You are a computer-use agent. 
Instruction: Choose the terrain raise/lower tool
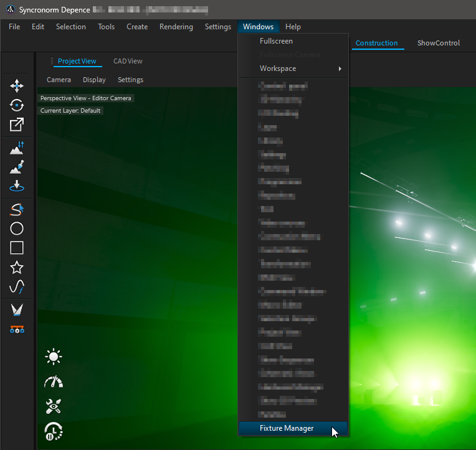[17, 148]
